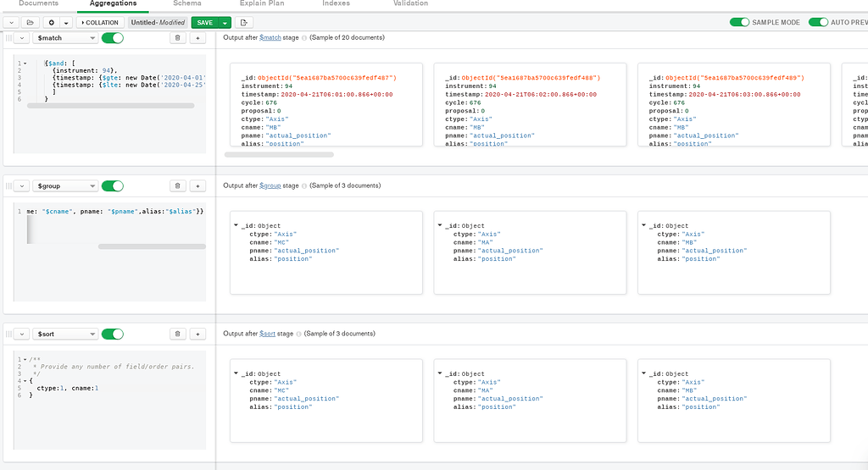Open the $sort stage operator dropdown

tap(66, 334)
